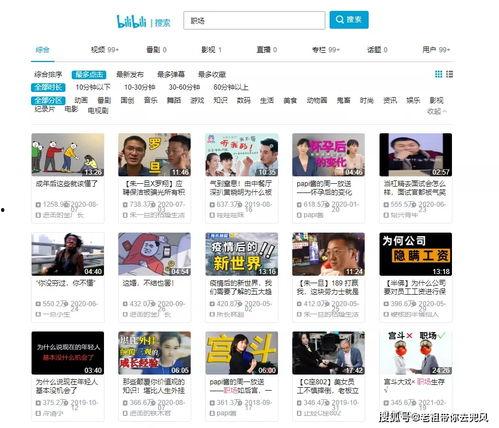Open the 为何公司隐瞒工资 thumbnail

416,254
